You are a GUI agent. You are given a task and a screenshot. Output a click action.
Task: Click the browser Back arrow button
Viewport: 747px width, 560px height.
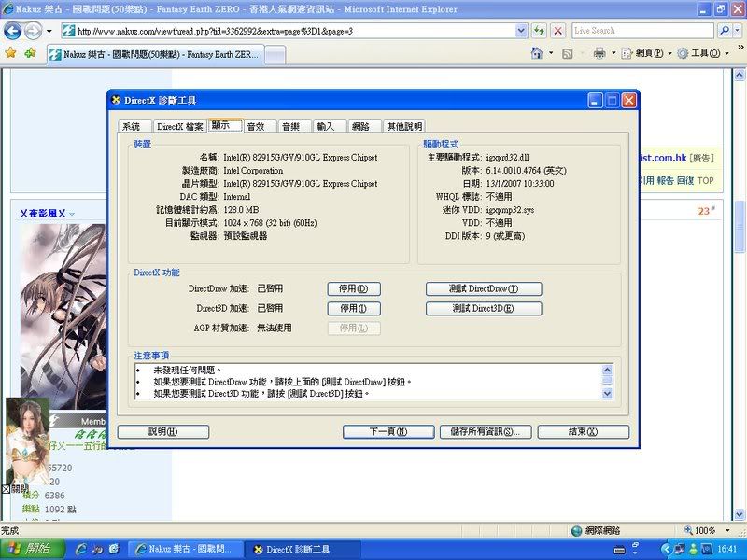12,32
